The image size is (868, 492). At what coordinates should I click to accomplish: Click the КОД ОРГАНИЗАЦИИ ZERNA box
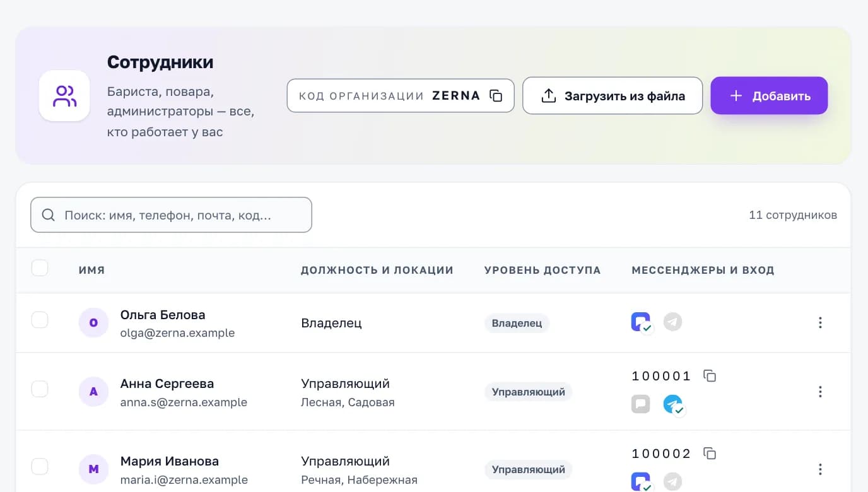pos(401,96)
